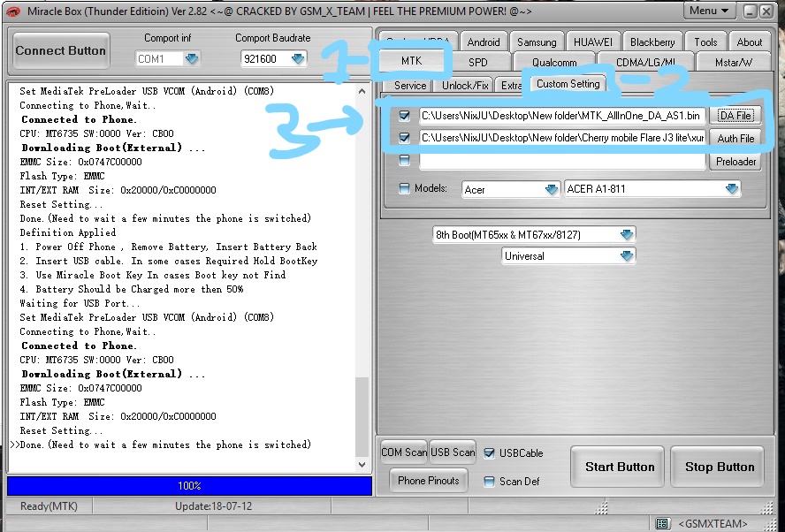The height and width of the screenshot is (532, 785).
Task: Switch to the Blackberry tab
Action: [x=652, y=42]
